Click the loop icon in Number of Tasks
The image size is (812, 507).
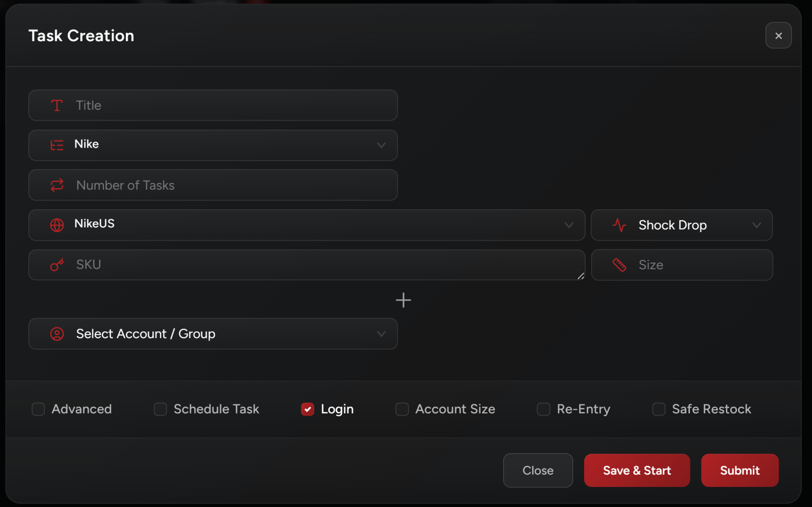pos(57,185)
